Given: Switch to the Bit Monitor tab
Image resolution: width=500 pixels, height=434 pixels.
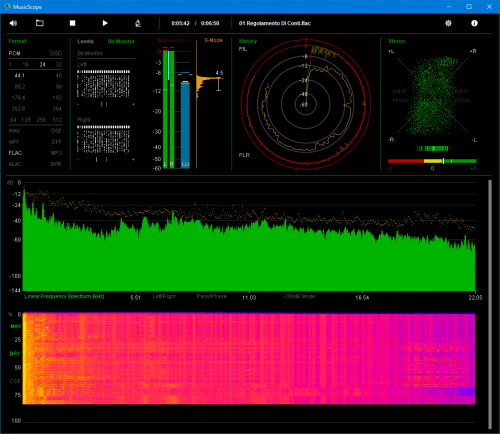Looking at the screenshot, I should pos(121,41).
